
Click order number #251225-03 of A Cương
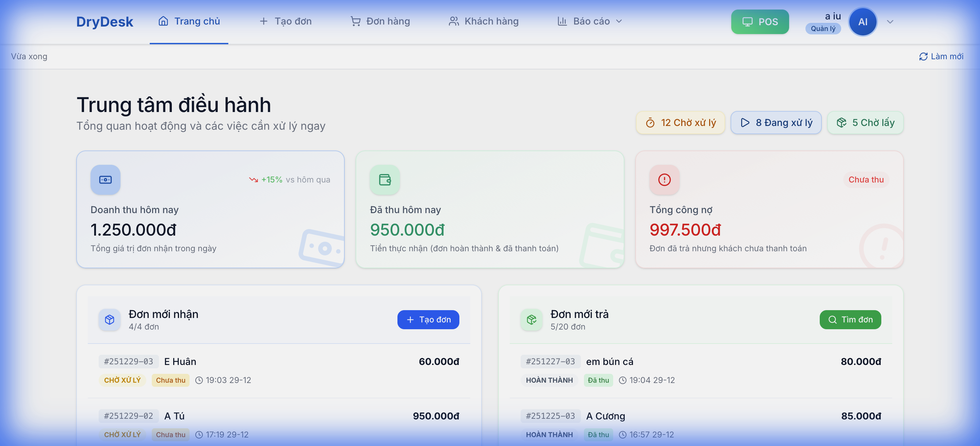pos(550,416)
